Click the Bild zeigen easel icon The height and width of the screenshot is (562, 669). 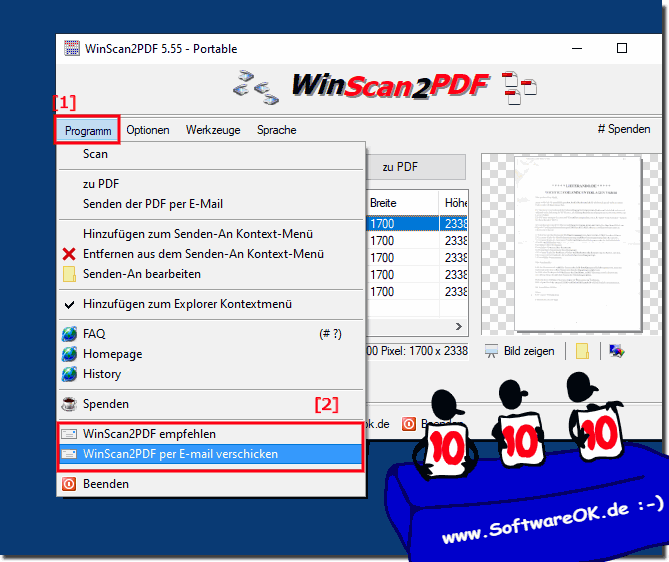[491, 351]
